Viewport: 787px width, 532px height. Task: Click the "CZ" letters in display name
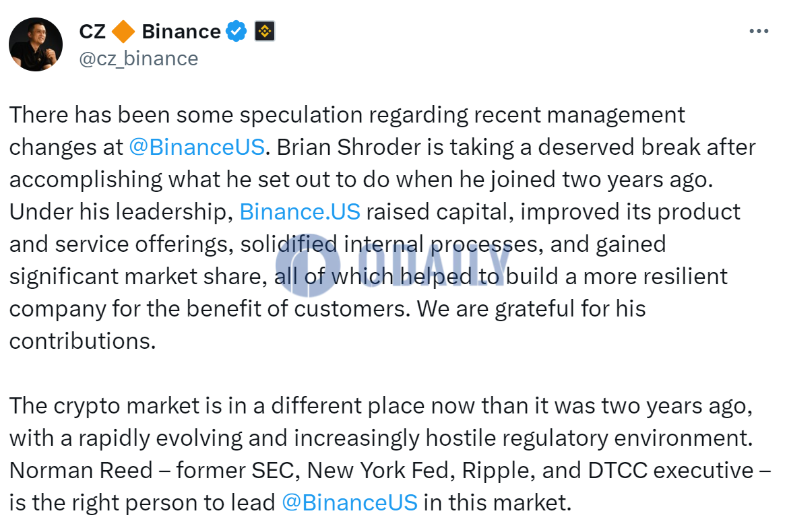click(x=92, y=31)
